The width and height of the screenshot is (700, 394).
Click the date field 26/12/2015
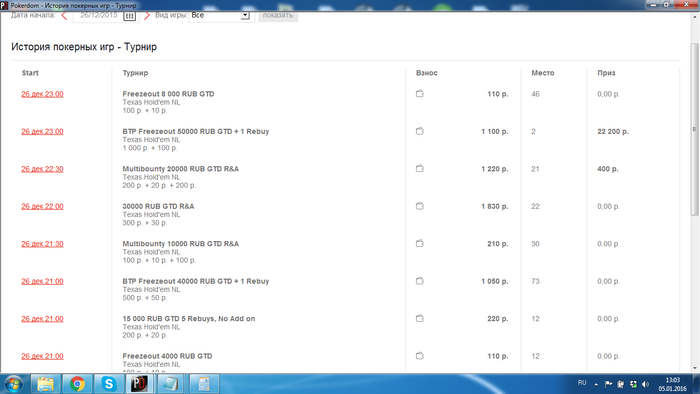98,16
